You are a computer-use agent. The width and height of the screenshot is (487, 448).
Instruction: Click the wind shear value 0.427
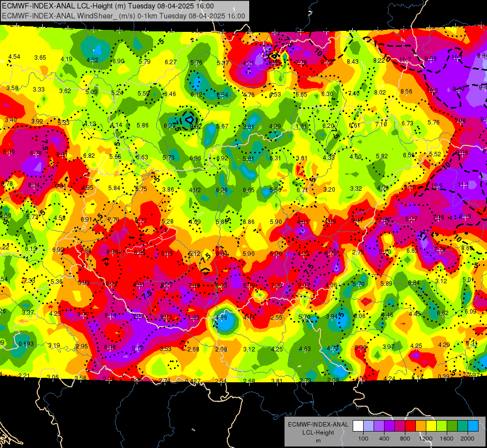[193, 381]
